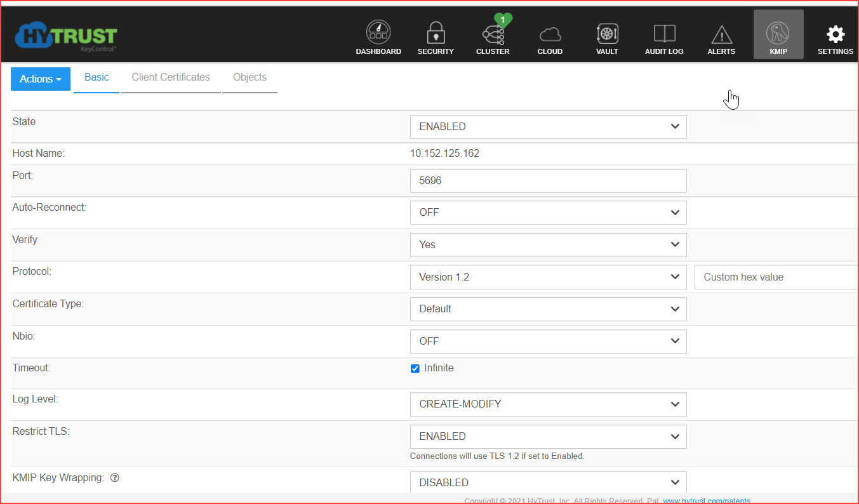This screenshot has height=504, width=859.
Task: Open the Vault safe icon
Action: (x=607, y=34)
